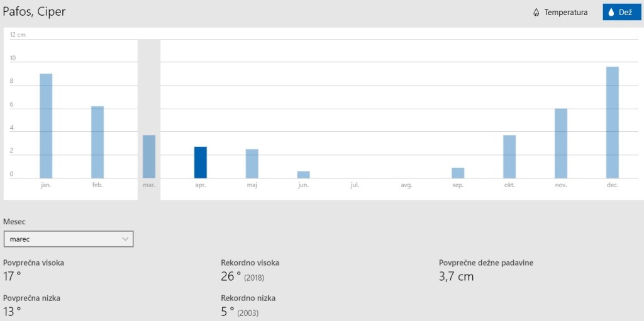Select the small June rainfall bar
The image size is (644, 321).
pyautogui.click(x=304, y=174)
